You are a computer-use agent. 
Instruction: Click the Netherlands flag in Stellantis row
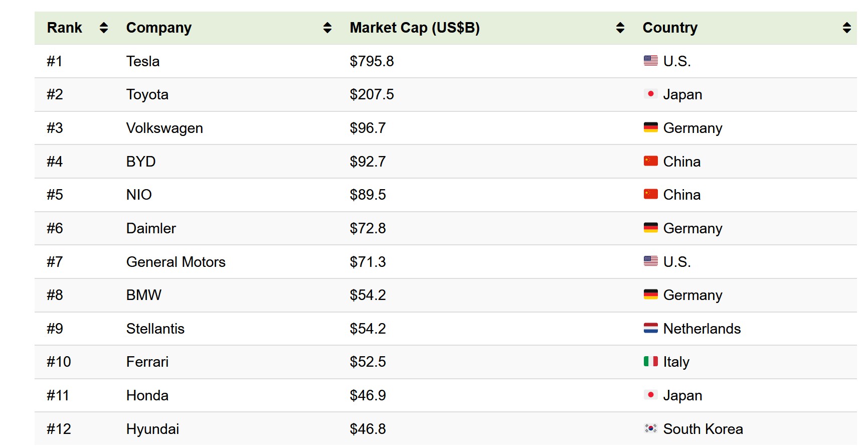tap(650, 328)
